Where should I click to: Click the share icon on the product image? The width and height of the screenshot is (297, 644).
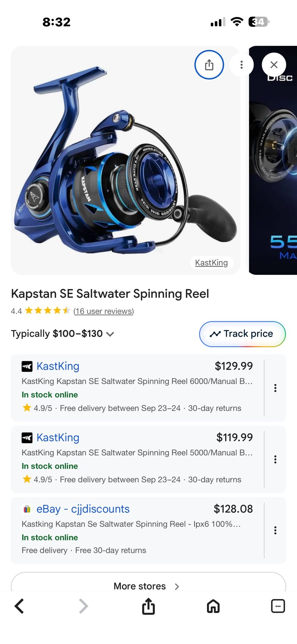point(209,64)
